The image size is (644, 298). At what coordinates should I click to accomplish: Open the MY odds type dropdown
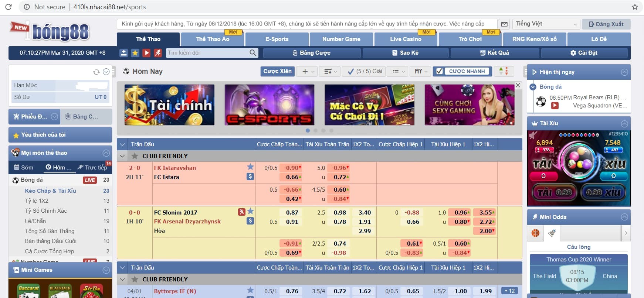coord(421,71)
